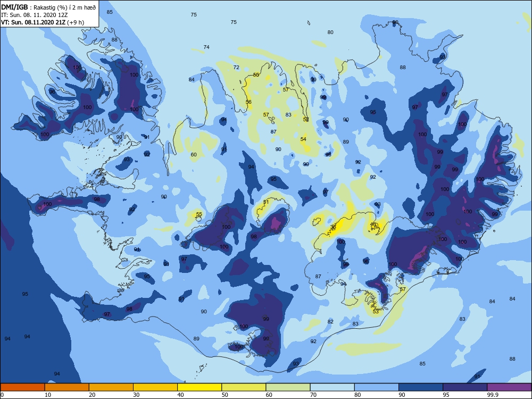The width and height of the screenshot is (532, 399).
Task: Click the map value '72'
Action: [236, 67]
